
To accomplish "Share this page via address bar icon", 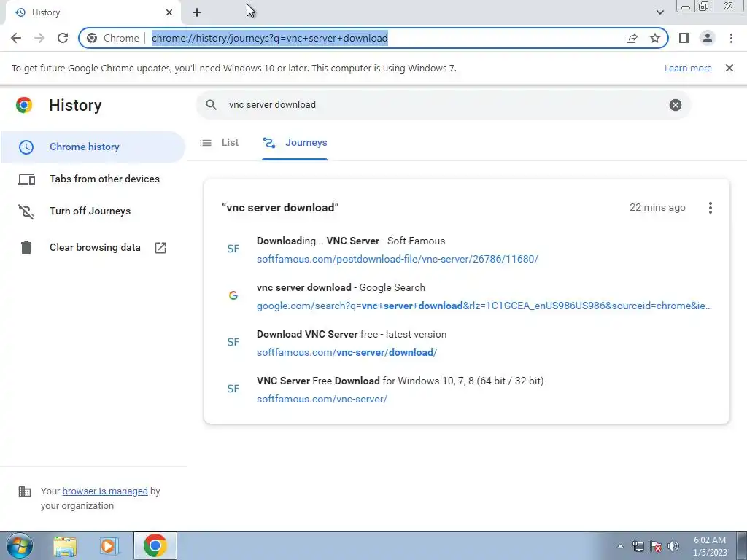I will (x=632, y=38).
